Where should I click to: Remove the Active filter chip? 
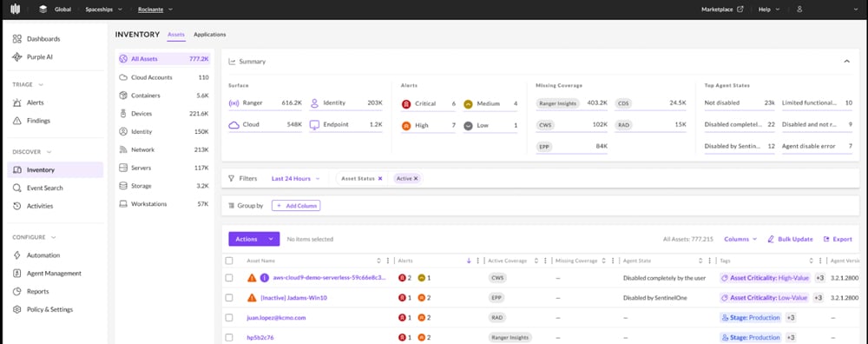[x=415, y=178]
